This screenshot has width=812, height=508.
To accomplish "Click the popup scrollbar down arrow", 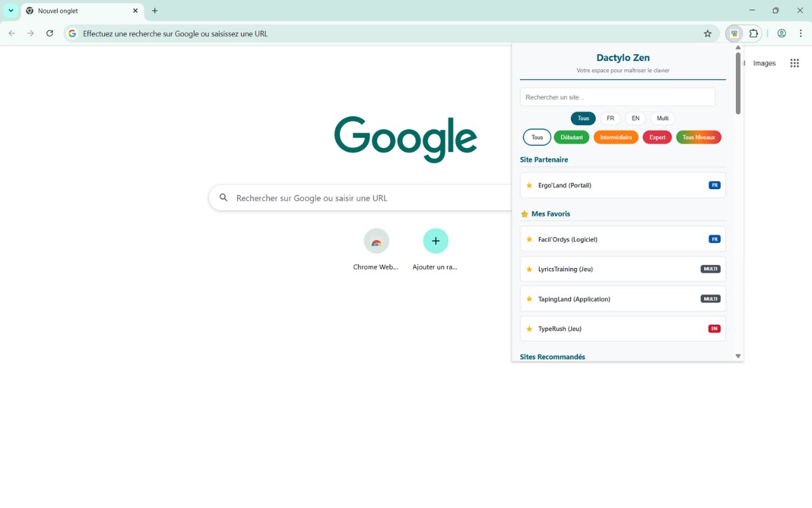I will coord(738,356).
